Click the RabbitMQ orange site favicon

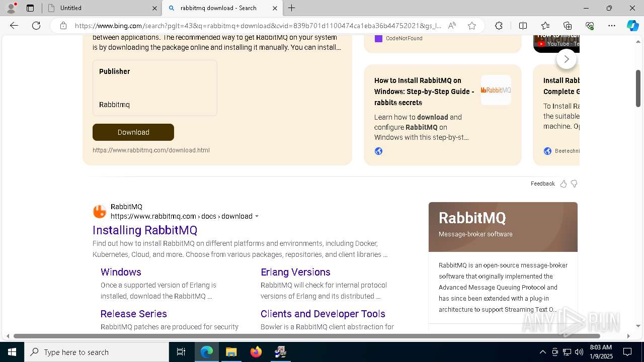click(100, 212)
